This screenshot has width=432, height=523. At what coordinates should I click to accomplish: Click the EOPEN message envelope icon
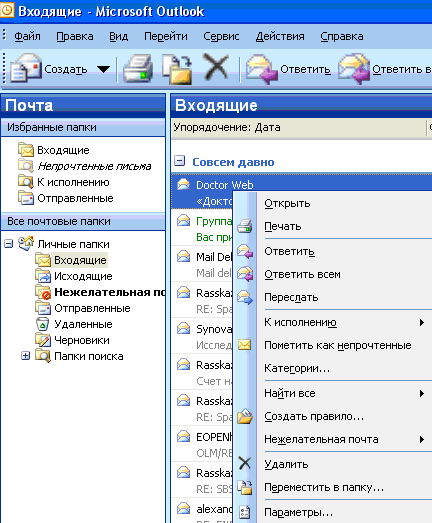point(183,437)
